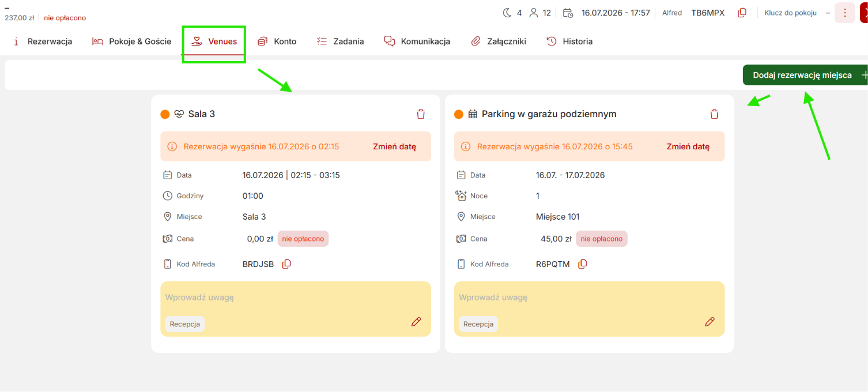Click the Godziny value 01:00
Screen dimensions: 868x392
(253, 196)
